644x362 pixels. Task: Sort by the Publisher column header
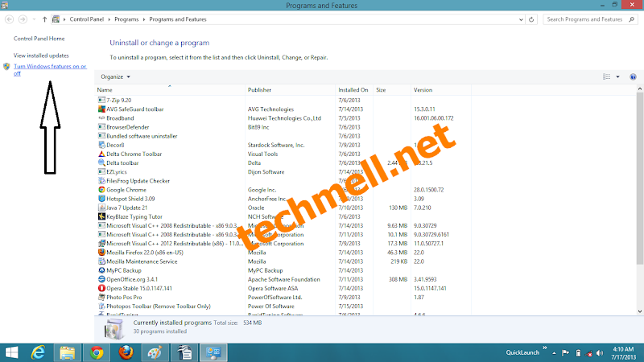290,89
